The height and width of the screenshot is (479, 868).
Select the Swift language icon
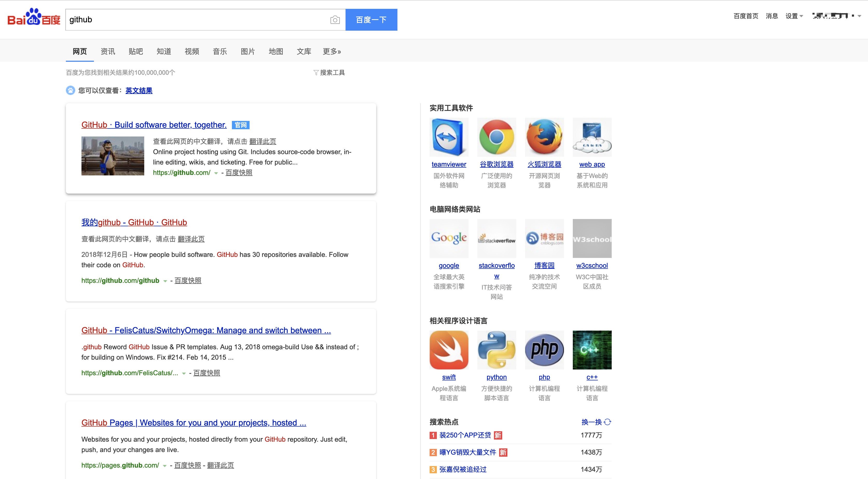(449, 350)
